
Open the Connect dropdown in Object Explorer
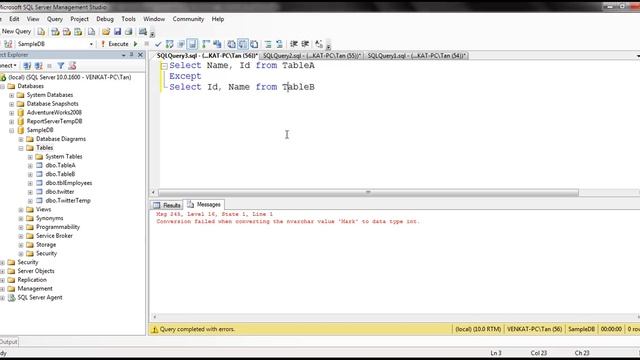[x=8, y=66]
